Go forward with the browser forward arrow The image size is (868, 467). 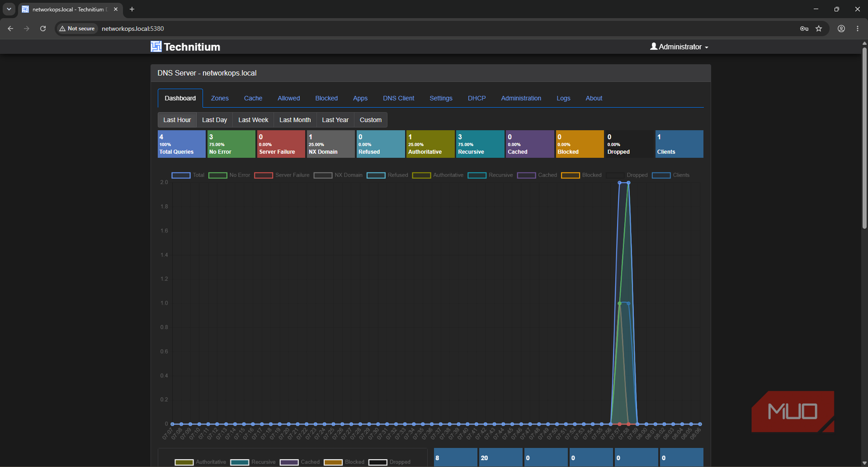(x=27, y=28)
